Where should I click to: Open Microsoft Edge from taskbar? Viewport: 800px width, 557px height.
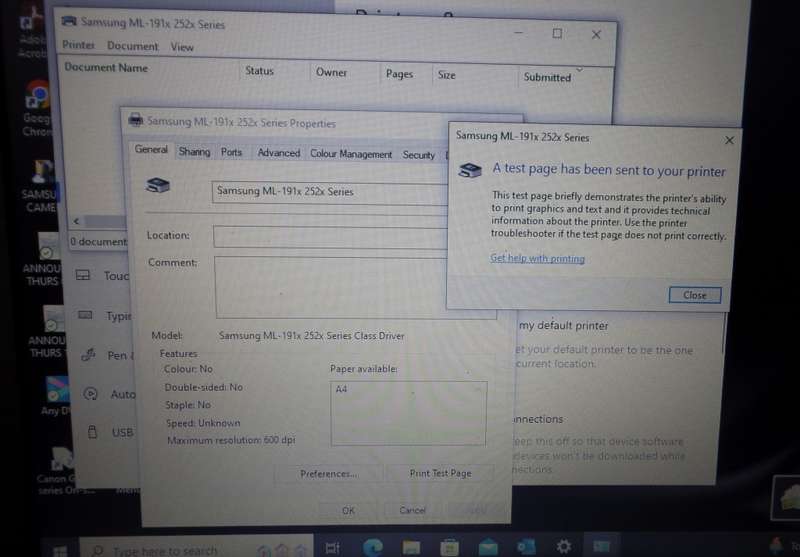coord(373,548)
